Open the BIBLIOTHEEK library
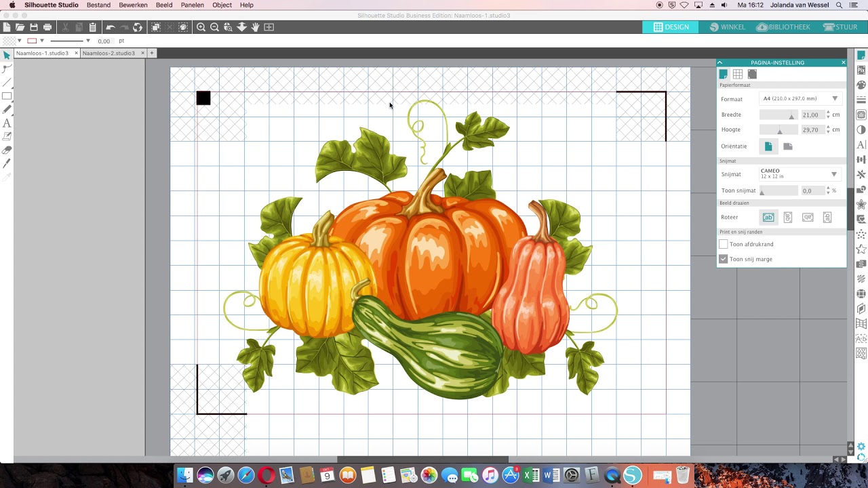868x488 pixels. point(783,27)
